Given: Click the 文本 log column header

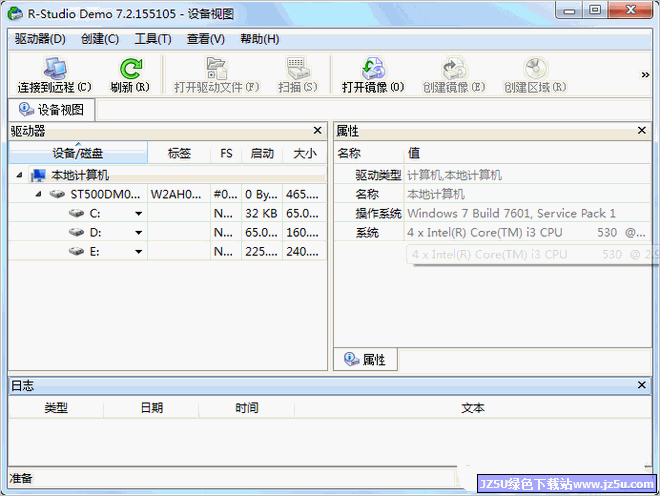Looking at the screenshot, I should coord(473,408).
